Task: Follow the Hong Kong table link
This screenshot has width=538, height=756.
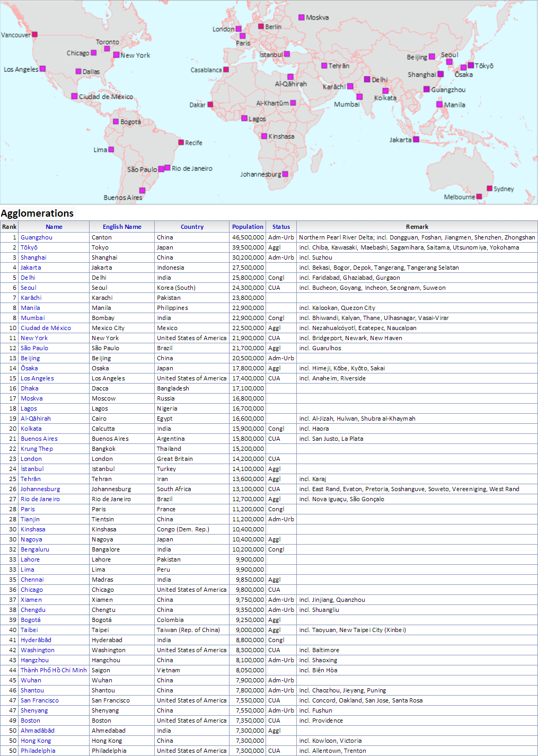Action: click(x=36, y=741)
